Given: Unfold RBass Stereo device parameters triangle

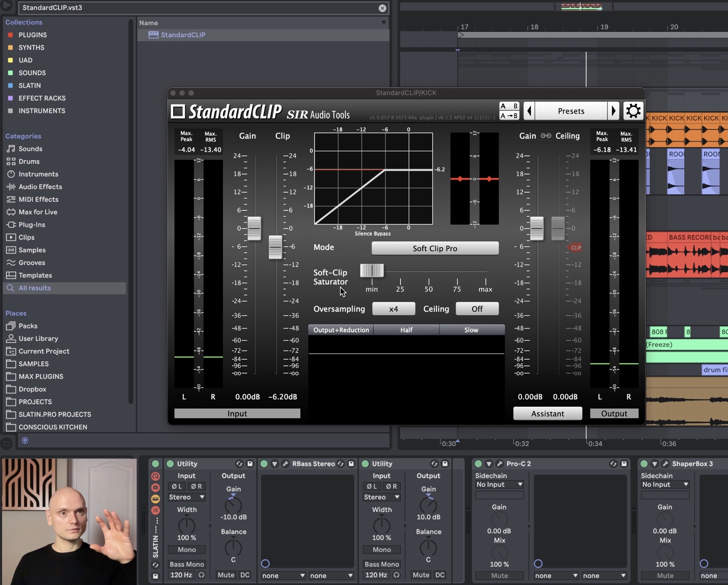Looking at the screenshot, I should 275,464.
